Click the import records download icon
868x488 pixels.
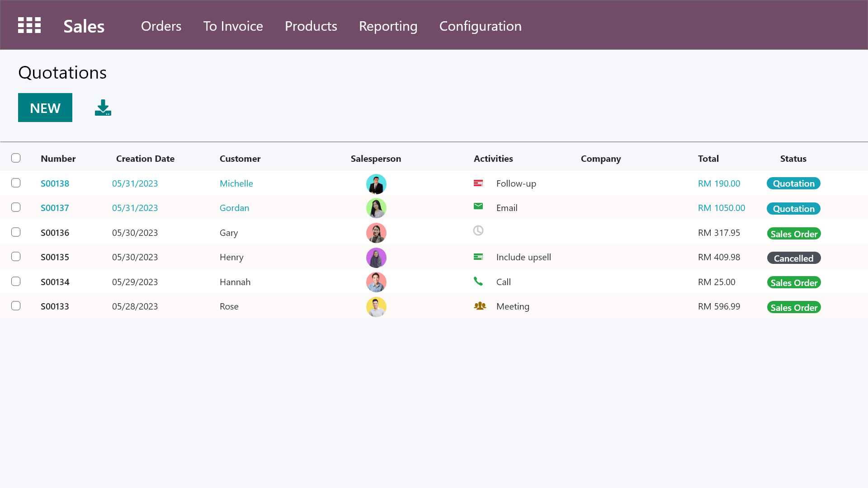coord(103,108)
